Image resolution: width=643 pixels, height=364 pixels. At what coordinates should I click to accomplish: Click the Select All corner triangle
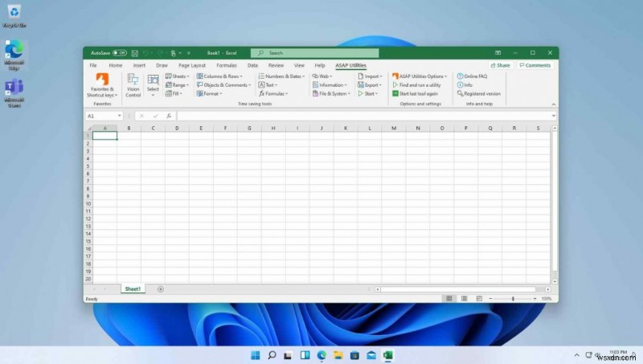(x=89, y=129)
